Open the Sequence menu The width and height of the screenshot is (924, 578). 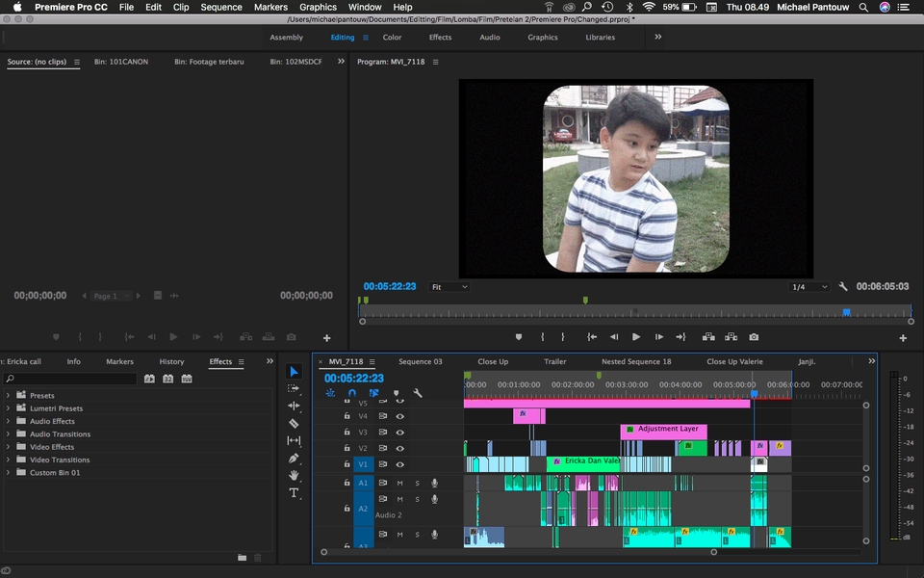click(x=220, y=7)
